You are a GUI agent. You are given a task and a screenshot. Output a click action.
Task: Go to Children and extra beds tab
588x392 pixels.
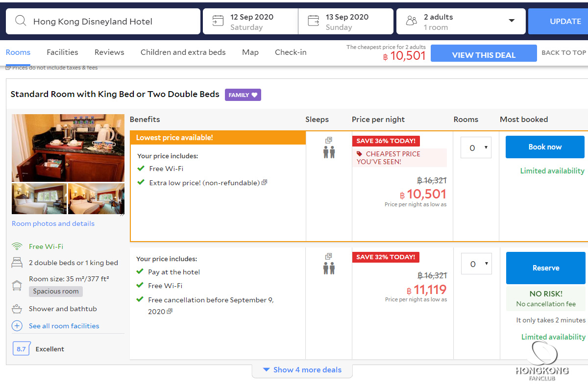(x=183, y=52)
